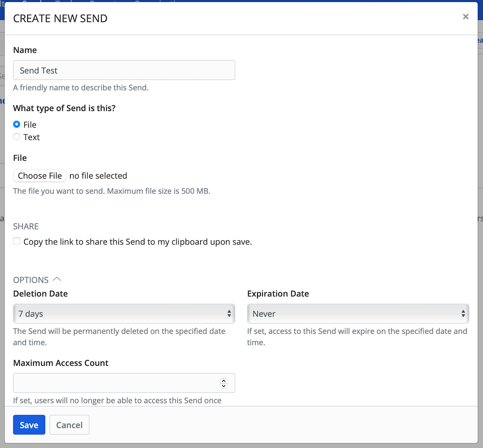Open the Expiration Date selector showing Never
Viewport: 483px width, 448px height.
tap(358, 313)
